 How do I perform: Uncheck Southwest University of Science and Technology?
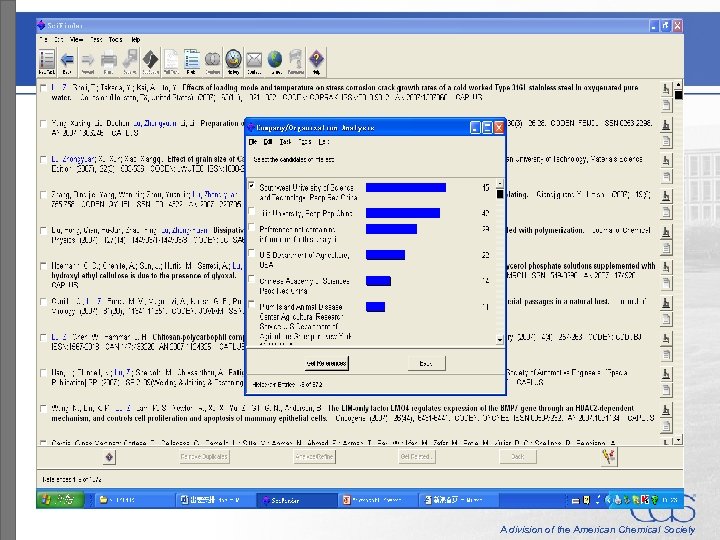click(x=252, y=186)
